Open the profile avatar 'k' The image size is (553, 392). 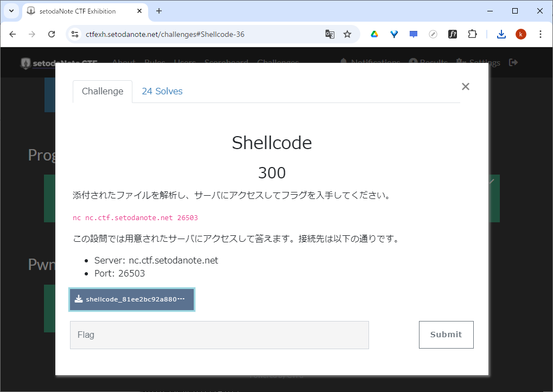pos(521,34)
